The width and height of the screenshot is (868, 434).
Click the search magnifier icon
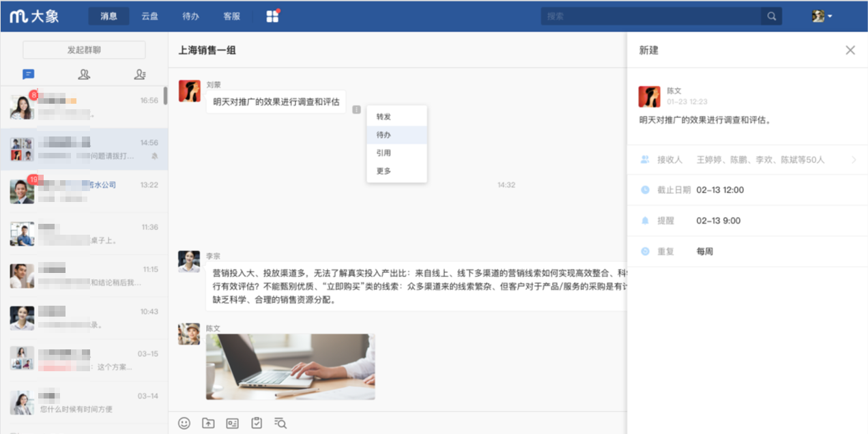772,16
